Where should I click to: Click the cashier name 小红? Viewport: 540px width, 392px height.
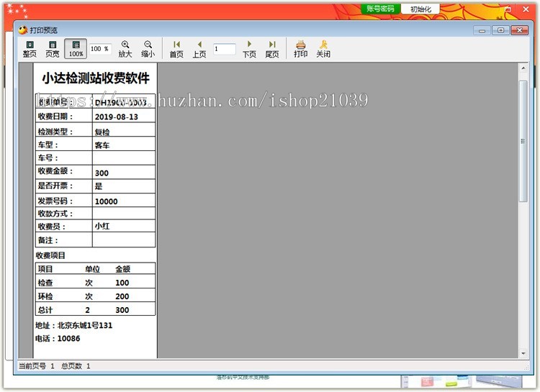[x=102, y=226]
